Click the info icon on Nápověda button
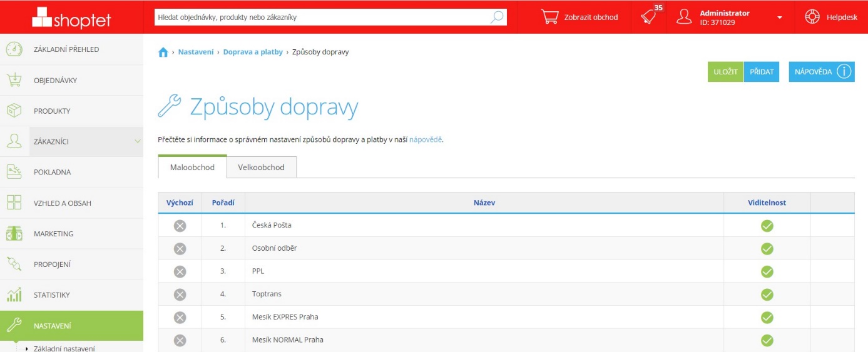The width and height of the screenshot is (868, 352). pyautogui.click(x=844, y=71)
